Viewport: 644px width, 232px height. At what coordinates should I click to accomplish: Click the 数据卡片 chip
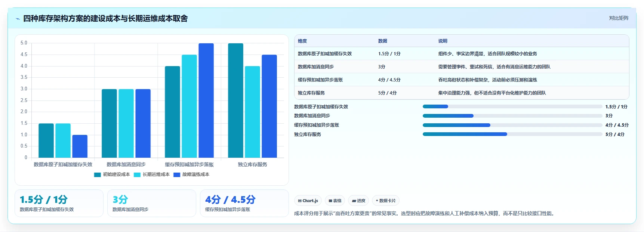coord(386,201)
